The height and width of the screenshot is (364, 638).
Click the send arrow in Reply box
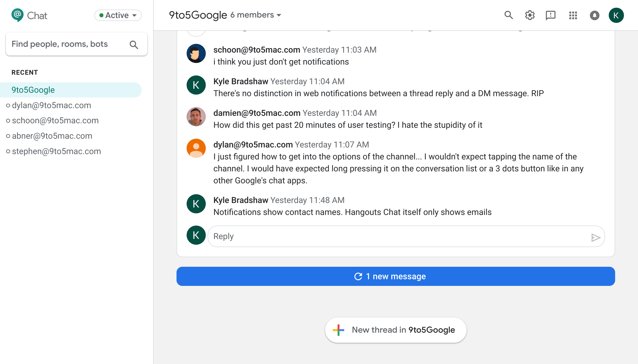coord(595,237)
